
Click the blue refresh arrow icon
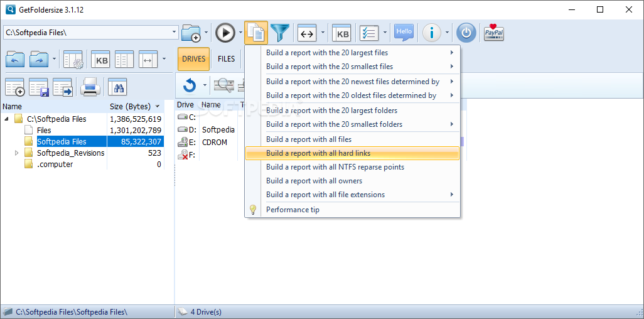coord(190,85)
